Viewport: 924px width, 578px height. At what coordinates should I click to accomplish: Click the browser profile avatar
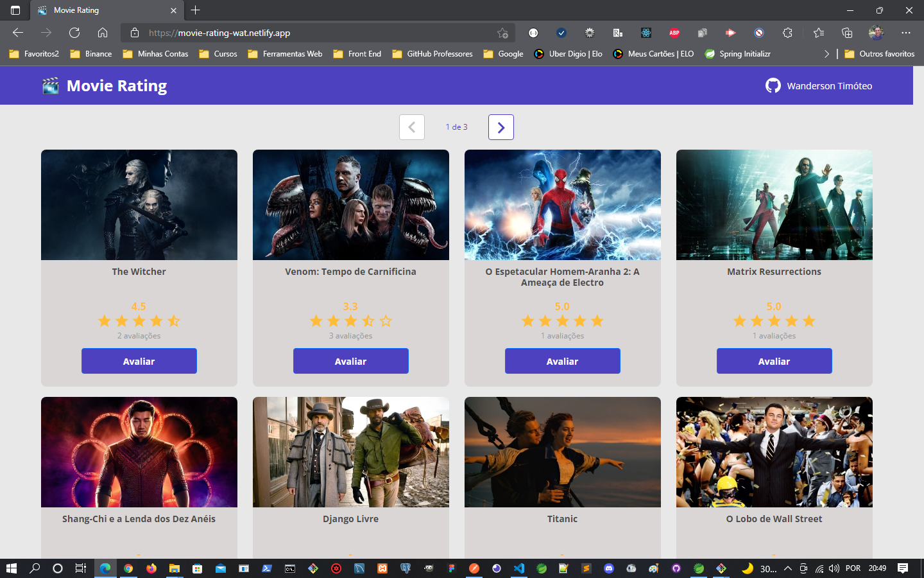pos(877,33)
